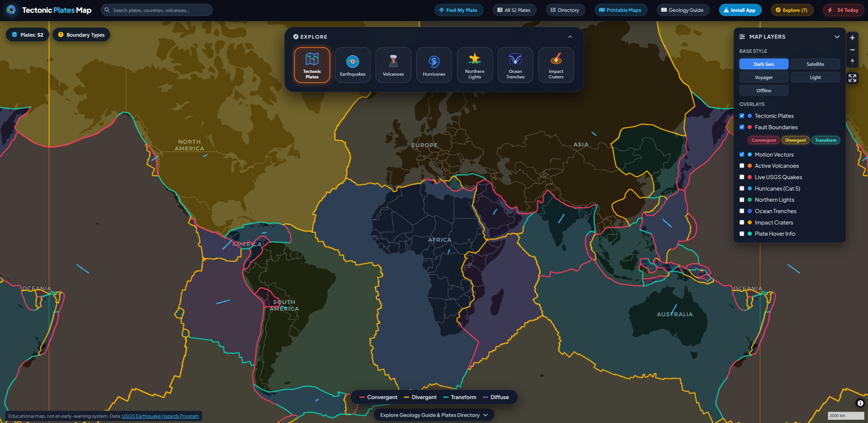Click the Convergent legend entry at bottom
The image size is (868, 423).
pos(378,397)
